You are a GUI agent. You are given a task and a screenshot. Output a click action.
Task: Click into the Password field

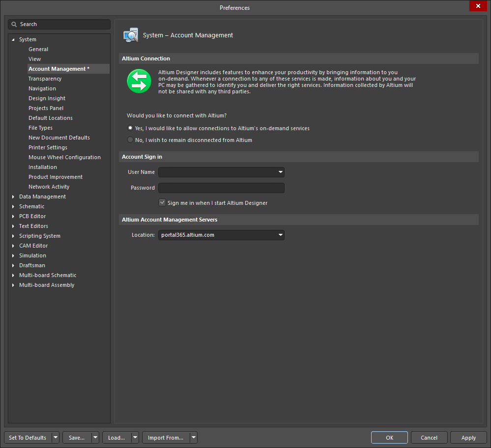pos(221,188)
